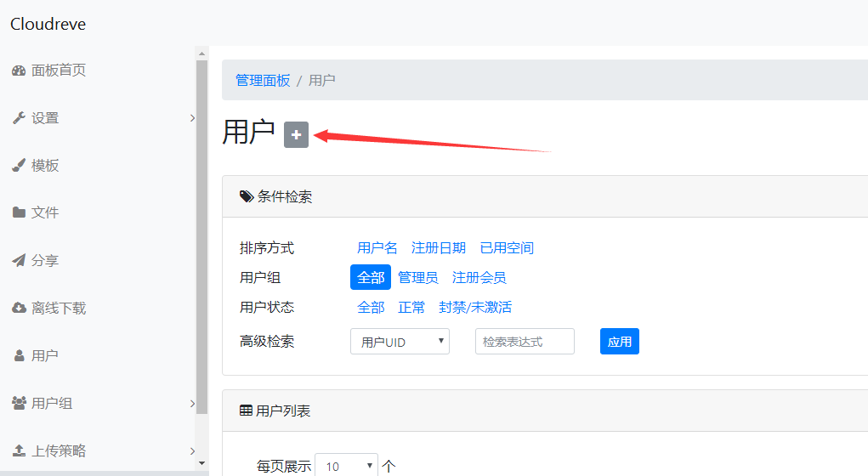
Task: Click the paper plane icon next to 分享
Action: 19,260
